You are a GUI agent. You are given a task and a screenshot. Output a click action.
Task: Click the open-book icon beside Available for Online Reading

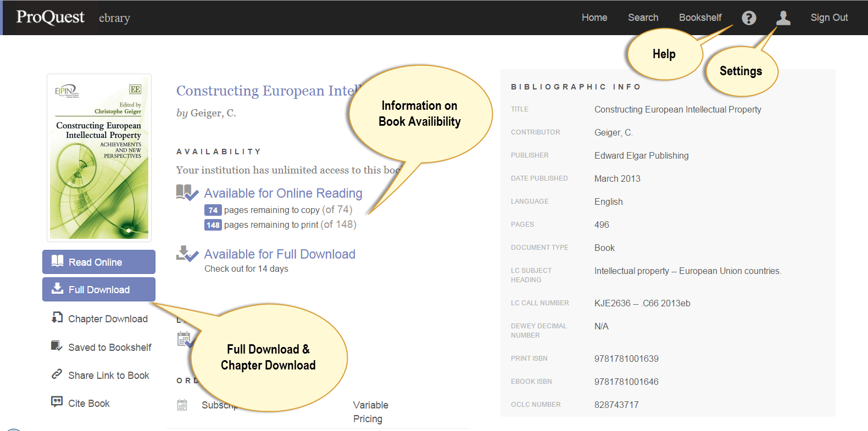click(x=187, y=193)
